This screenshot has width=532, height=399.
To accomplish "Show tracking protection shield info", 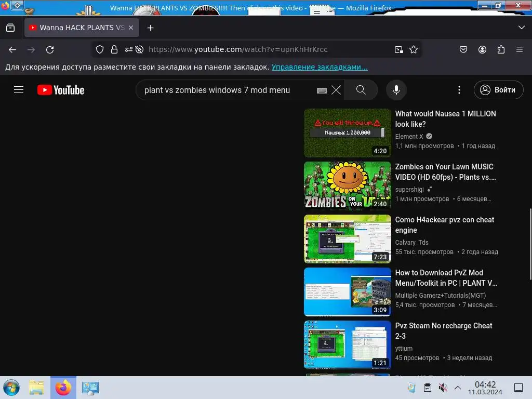I will click(100, 49).
